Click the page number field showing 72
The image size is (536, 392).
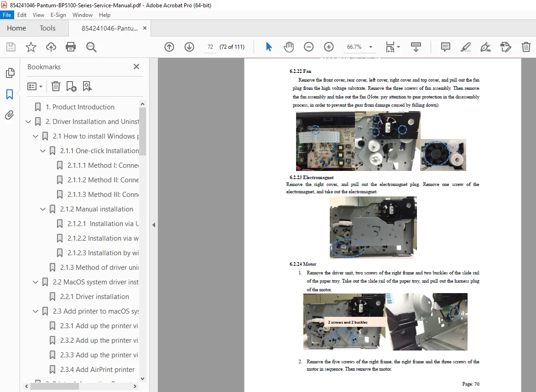pyautogui.click(x=210, y=47)
